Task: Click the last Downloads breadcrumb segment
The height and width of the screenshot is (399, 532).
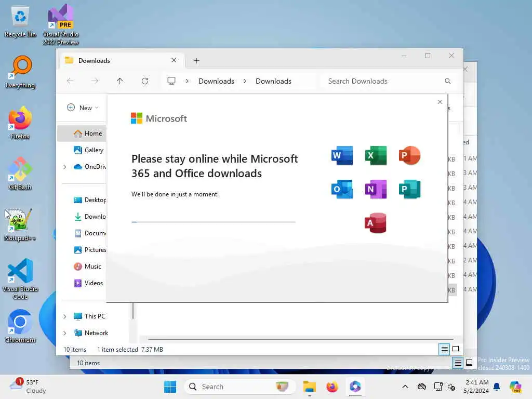Action: tap(273, 81)
